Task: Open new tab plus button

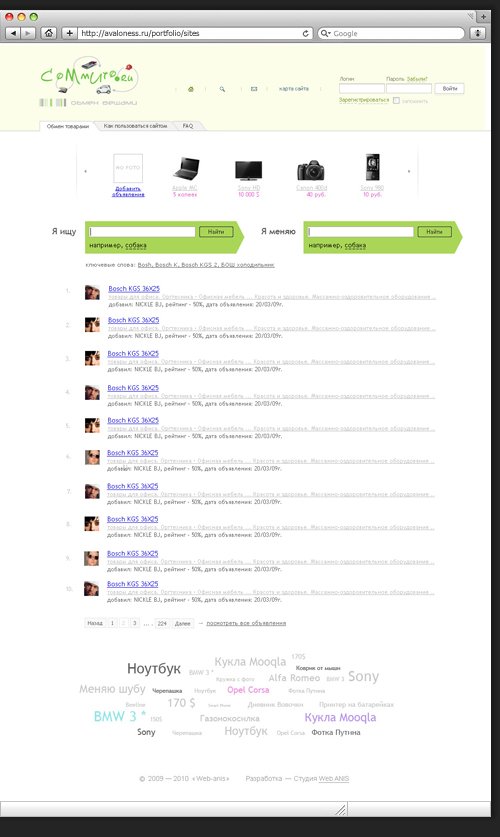Action: [x=483, y=17]
